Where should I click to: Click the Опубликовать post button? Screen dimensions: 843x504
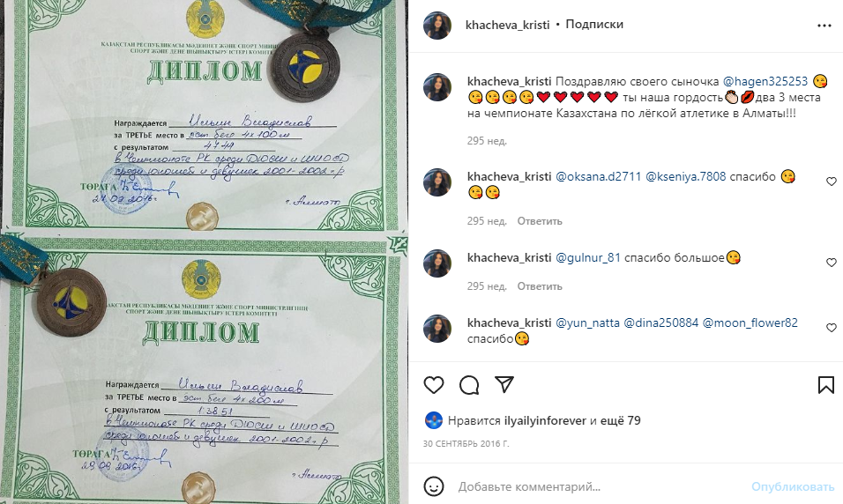point(793,486)
